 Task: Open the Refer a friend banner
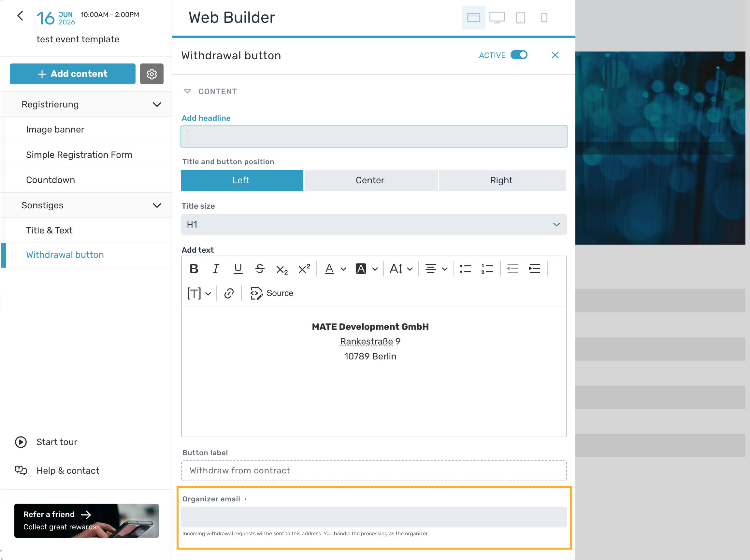click(86, 521)
